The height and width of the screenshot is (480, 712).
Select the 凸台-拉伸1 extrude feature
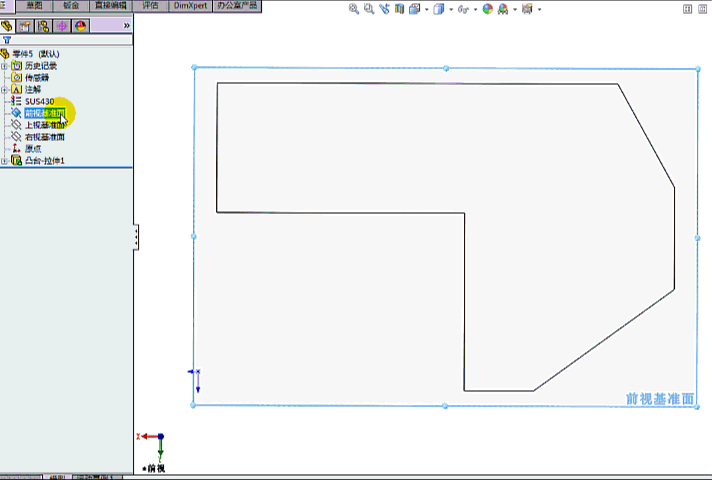click(x=44, y=160)
